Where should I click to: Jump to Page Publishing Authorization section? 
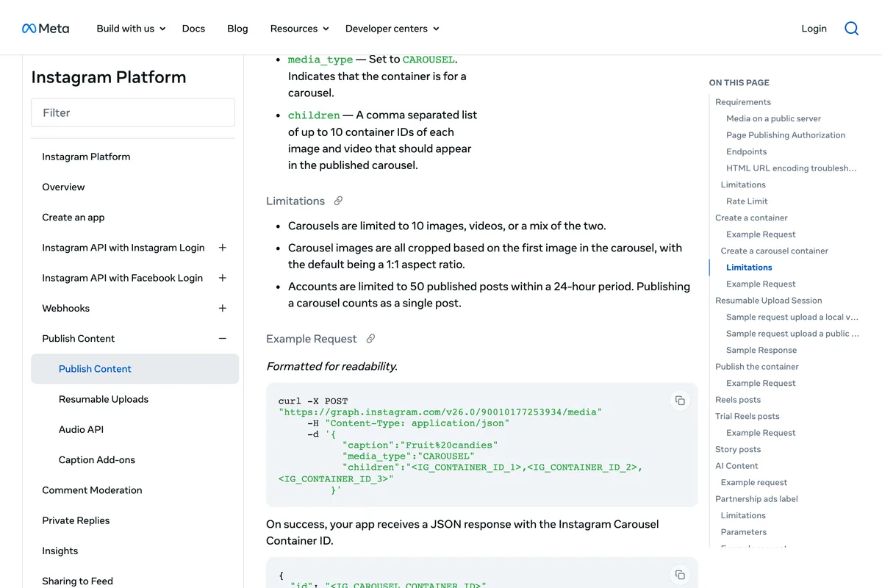tap(786, 135)
